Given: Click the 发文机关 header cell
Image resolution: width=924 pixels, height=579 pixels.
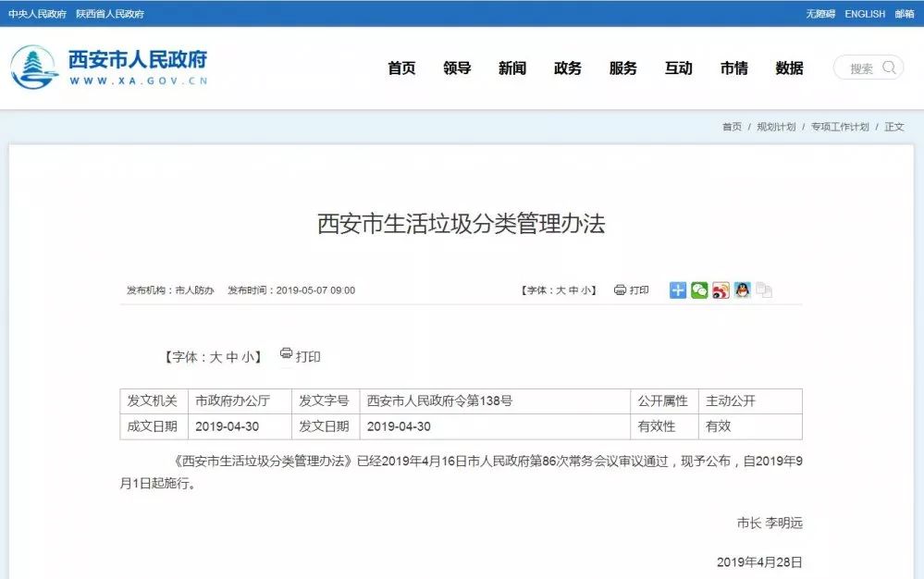Looking at the screenshot, I should (x=154, y=401).
